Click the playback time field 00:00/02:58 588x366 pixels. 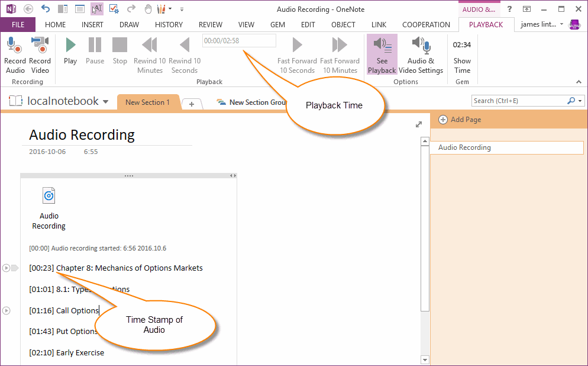[x=239, y=40]
